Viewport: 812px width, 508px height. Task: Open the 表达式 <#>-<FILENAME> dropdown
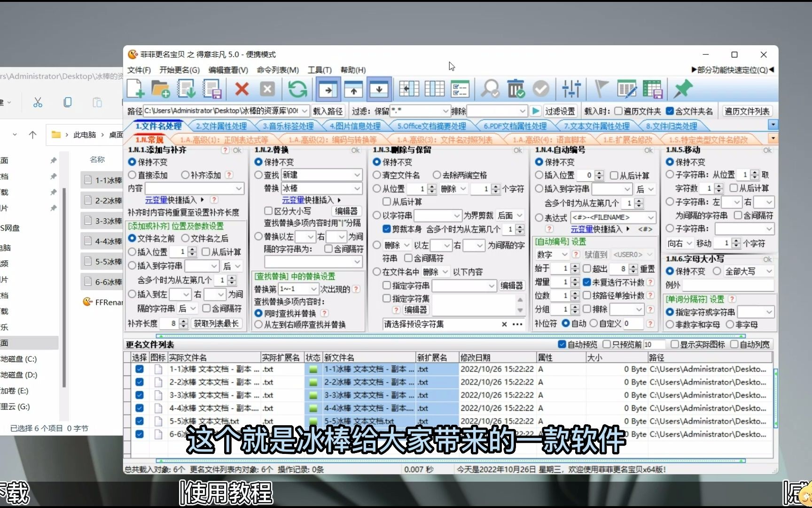tap(651, 217)
